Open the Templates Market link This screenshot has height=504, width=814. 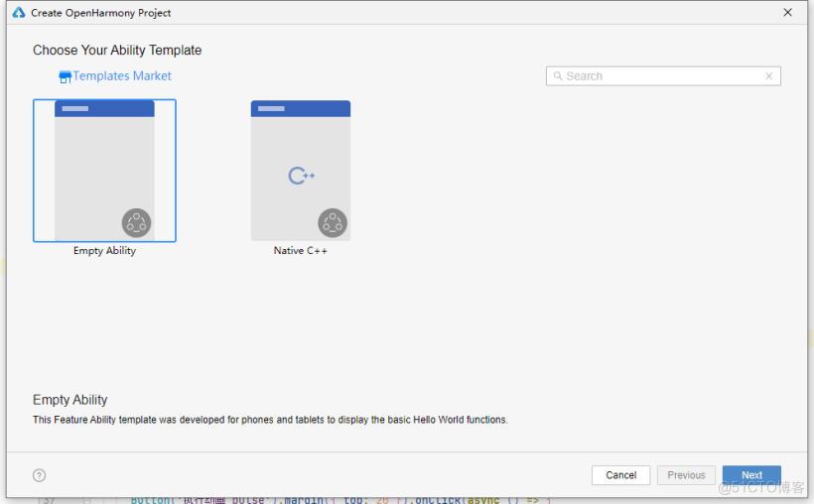pos(121,75)
